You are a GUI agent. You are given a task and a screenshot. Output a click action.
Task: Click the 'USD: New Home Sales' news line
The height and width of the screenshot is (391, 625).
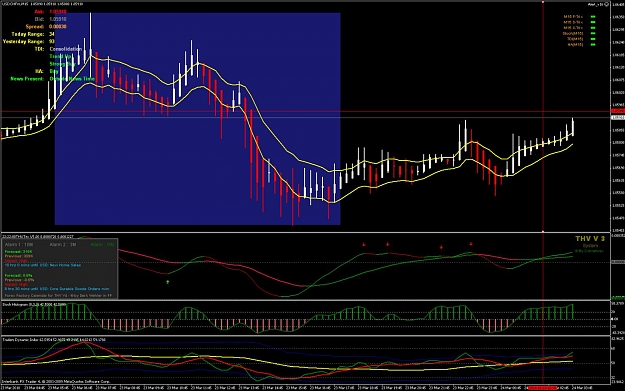pos(43,265)
